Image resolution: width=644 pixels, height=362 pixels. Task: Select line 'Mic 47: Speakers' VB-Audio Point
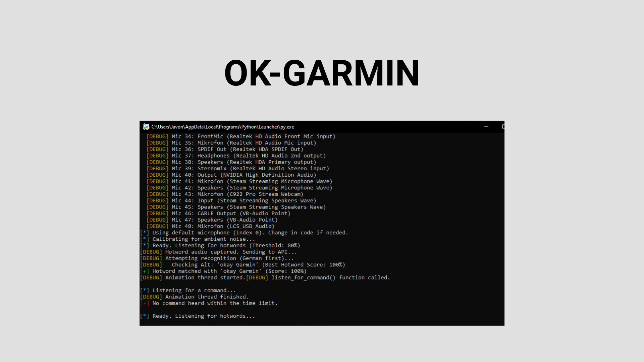click(212, 220)
